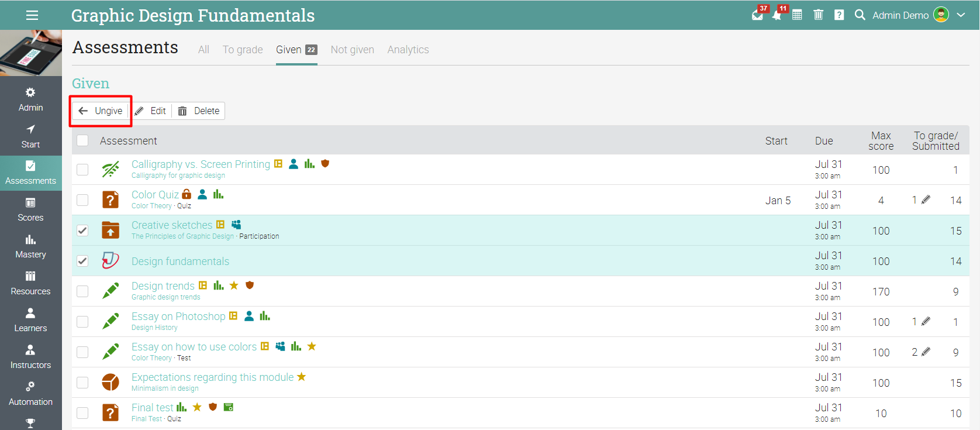The image size is (980, 430).
Task: View notifications bell with 11 badge
Action: [777, 15]
